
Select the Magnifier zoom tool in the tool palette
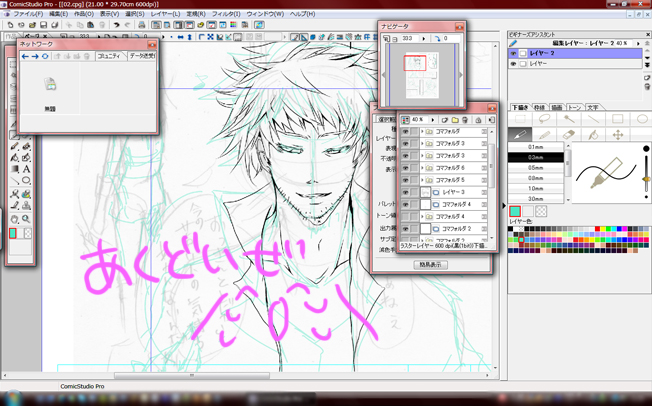(26, 219)
